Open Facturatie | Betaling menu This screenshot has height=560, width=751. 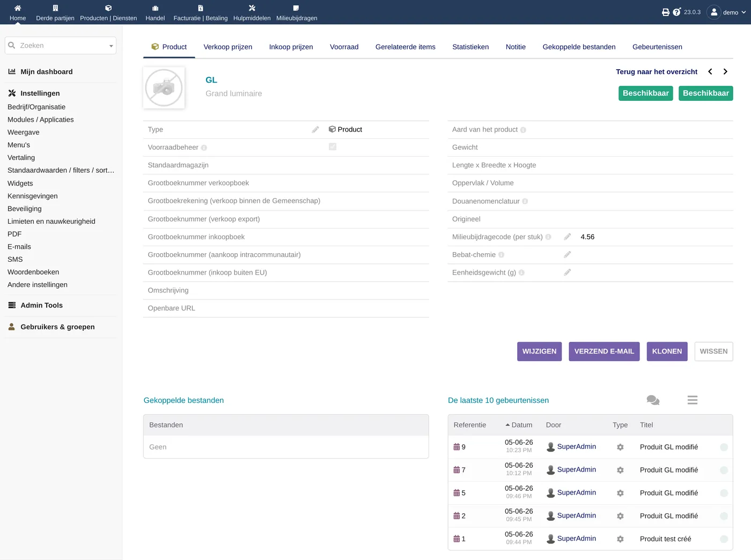(x=201, y=12)
